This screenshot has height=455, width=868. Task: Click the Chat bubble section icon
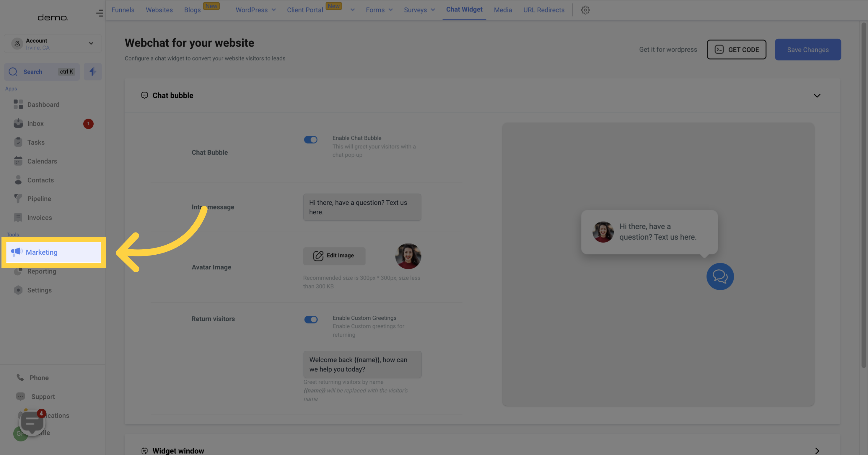pyautogui.click(x=144, y=95)
